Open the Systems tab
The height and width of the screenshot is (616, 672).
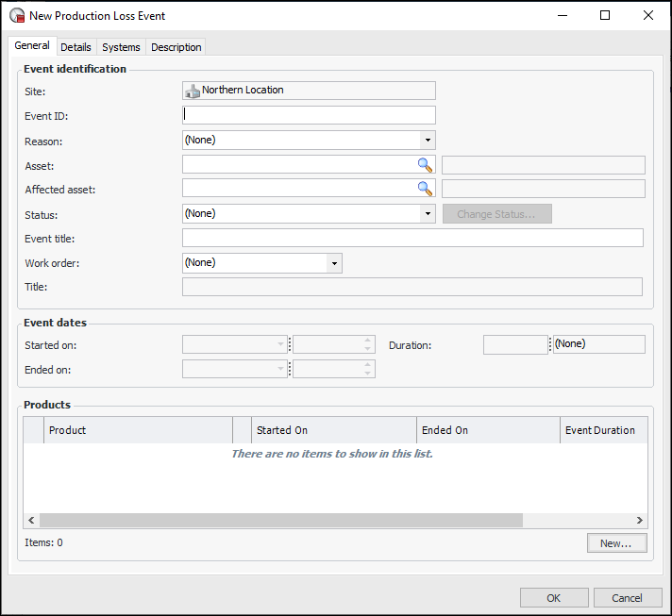coord(121,47)
